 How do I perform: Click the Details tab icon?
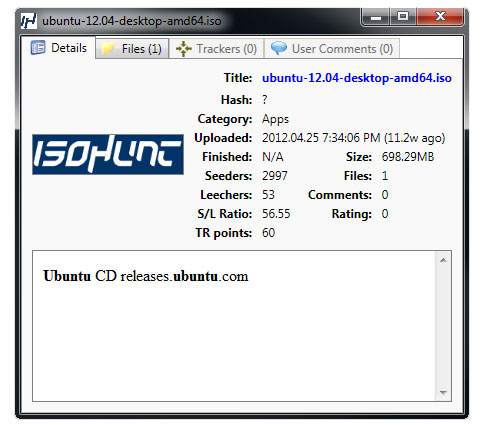[x=38, y=48]
